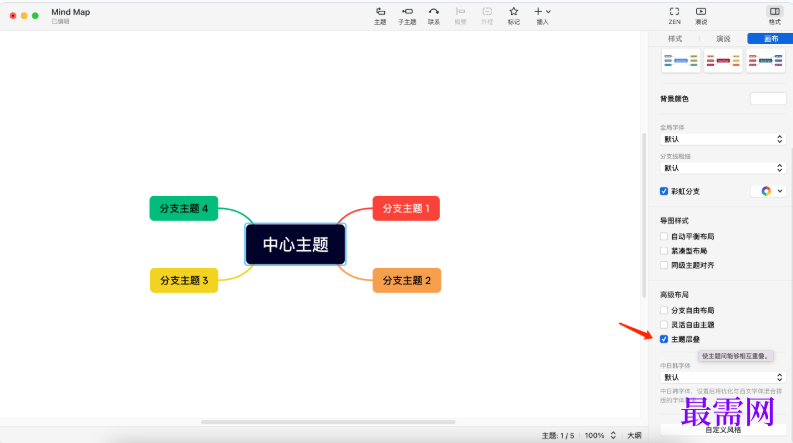Image resolution: width=793 pixels, height=443 pixels.
Task: Click the 自定义风格 custom style button
Action: click(722, 430)
